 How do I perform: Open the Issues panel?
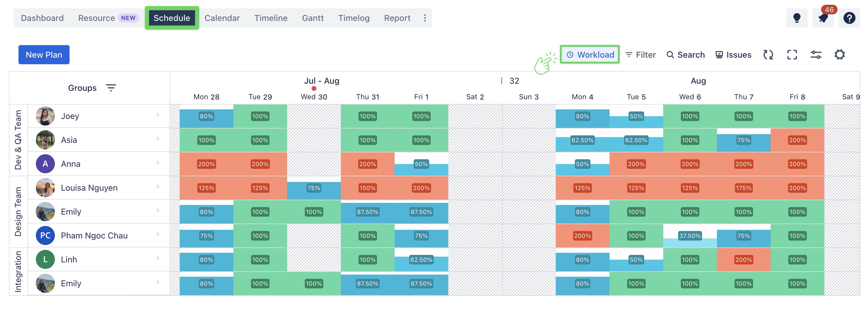(x=734, y=55)
